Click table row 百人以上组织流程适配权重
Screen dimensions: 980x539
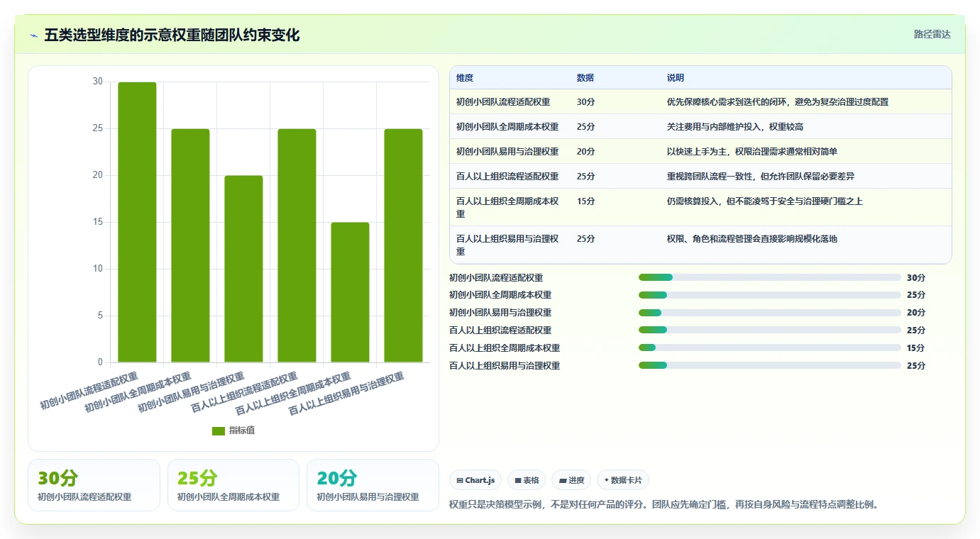click(x=700, y=177)
